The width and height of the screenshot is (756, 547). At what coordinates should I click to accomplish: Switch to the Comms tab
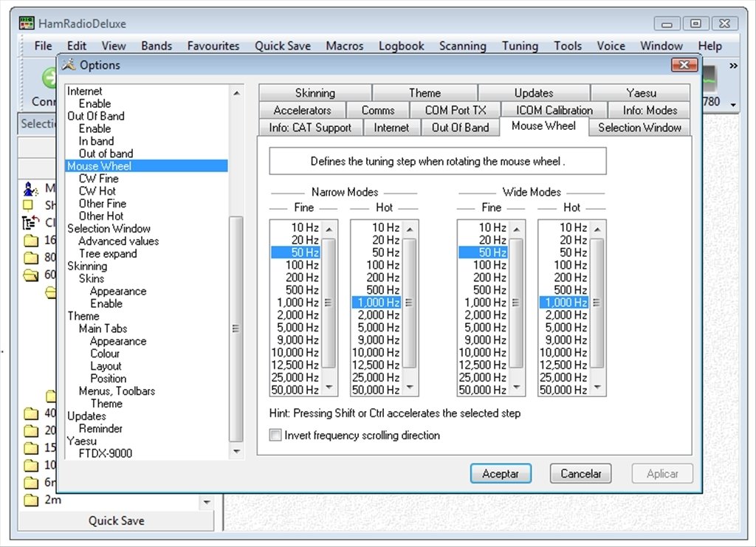pyautogui.click(x=378, y=110)
